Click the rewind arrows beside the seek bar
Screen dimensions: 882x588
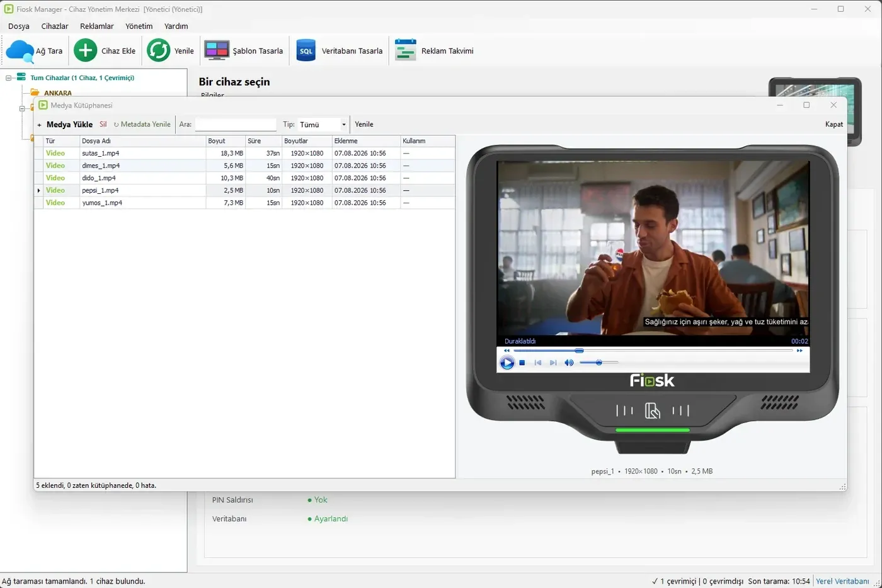(507, 351)
